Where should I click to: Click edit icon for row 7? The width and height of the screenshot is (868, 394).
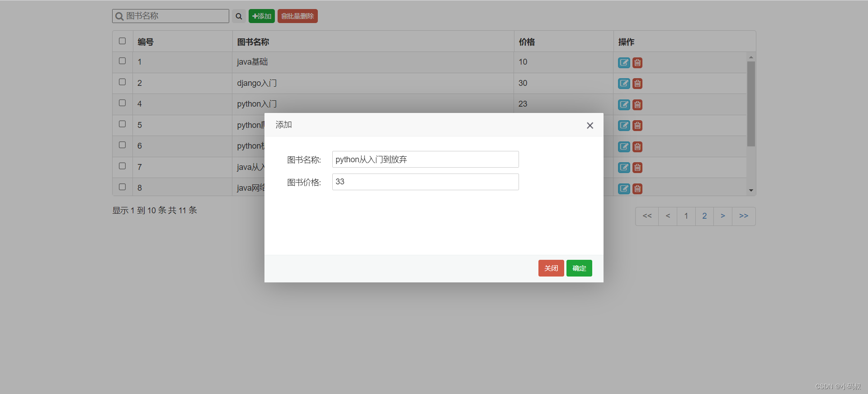pos(624,168)
